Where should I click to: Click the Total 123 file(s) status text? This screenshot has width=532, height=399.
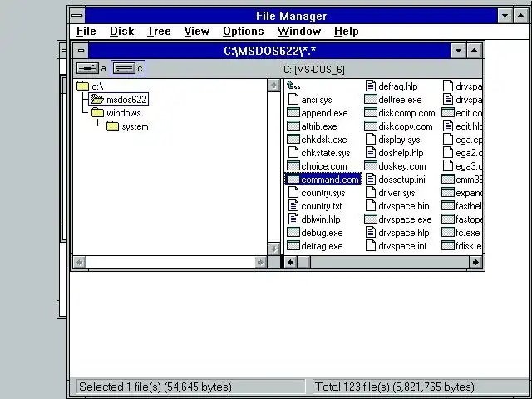[394, 387]
